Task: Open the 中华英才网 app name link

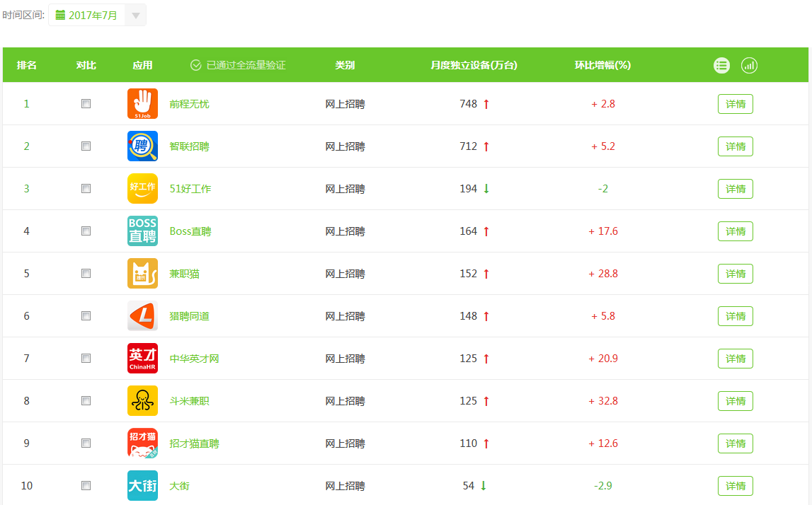Action: [x=194, y=359]
